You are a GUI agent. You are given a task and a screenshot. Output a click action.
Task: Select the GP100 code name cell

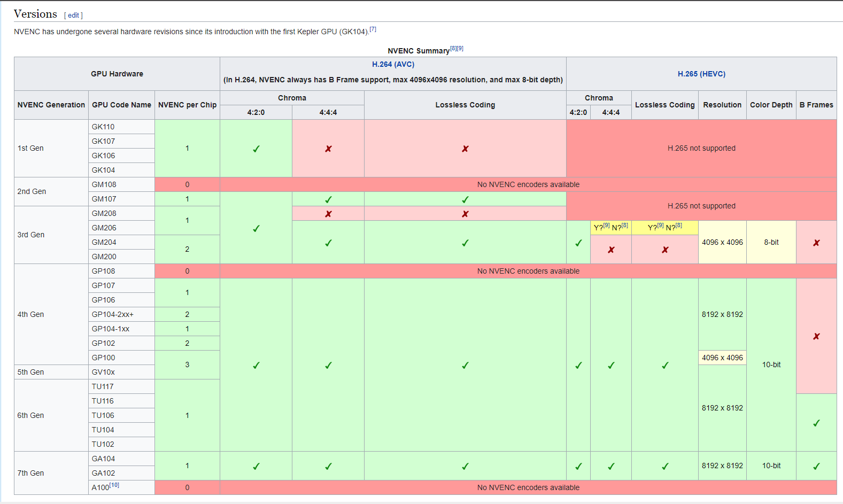(x=121, y=358)
